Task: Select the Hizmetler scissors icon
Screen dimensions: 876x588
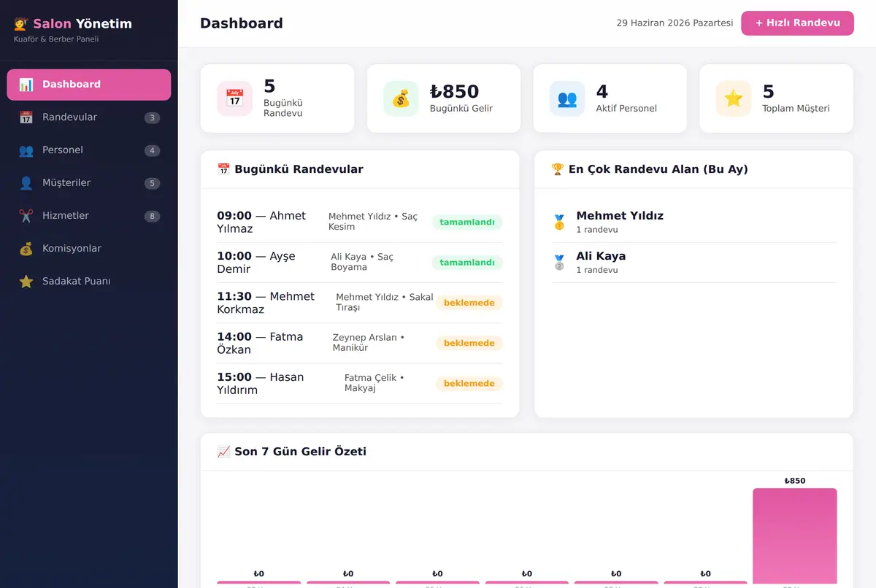Action: (26, 216)
